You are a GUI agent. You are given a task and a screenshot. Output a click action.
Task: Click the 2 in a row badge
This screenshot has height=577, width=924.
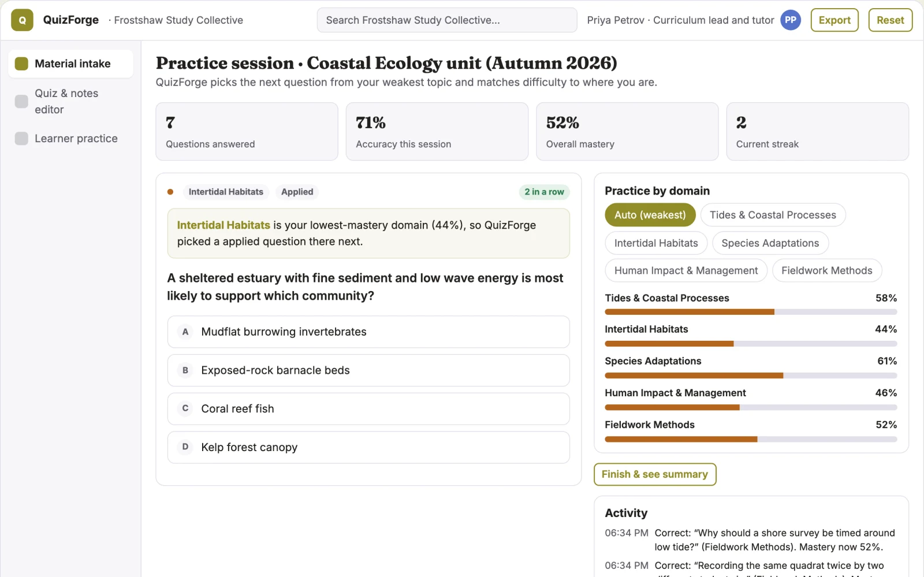point(544,192)
